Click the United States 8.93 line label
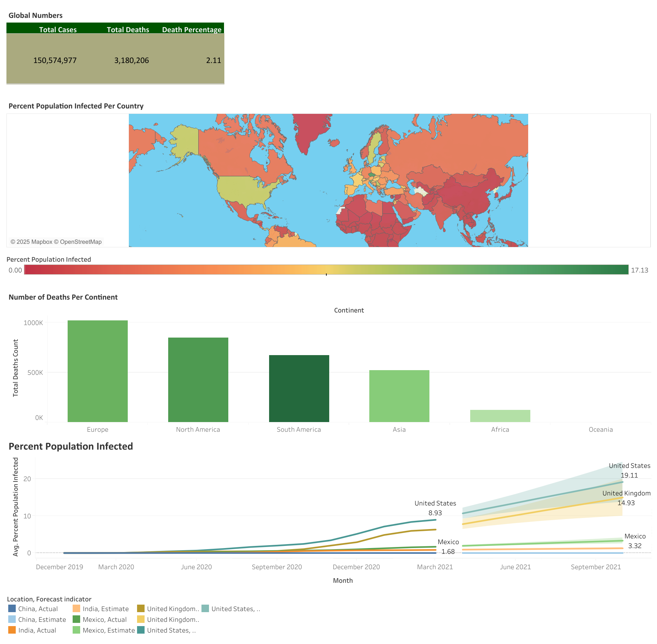Viewport: 657px width, 644px height. click(435, 508)
